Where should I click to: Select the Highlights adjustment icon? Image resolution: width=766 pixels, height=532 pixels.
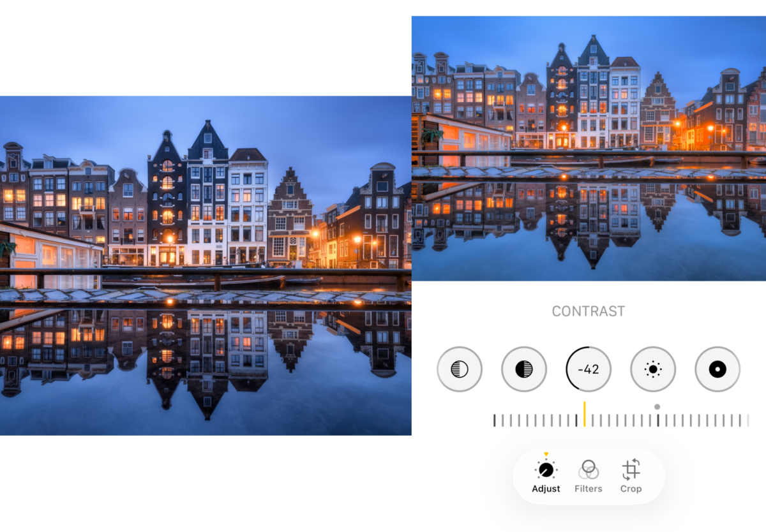click(460, 369)
